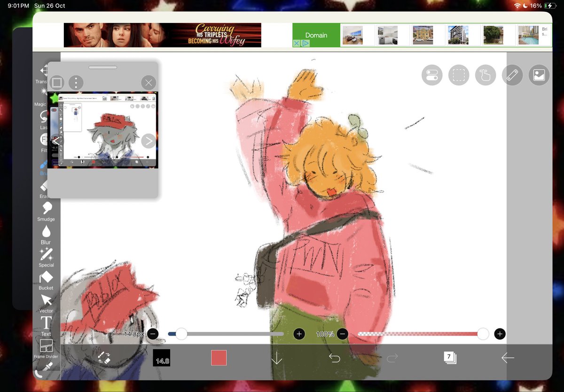Select the Bucket fill tool

[46, 280]
